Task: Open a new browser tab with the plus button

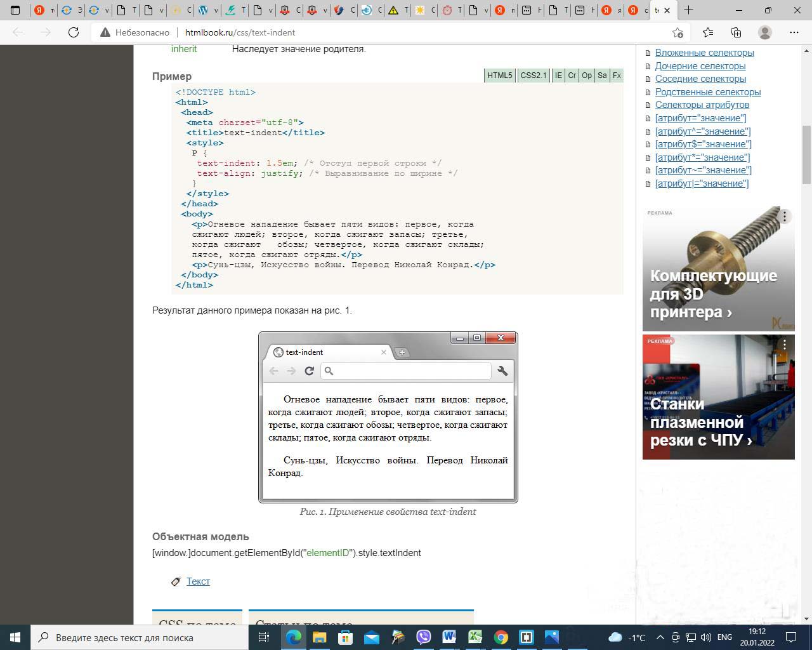Action: tap(688, 10)
